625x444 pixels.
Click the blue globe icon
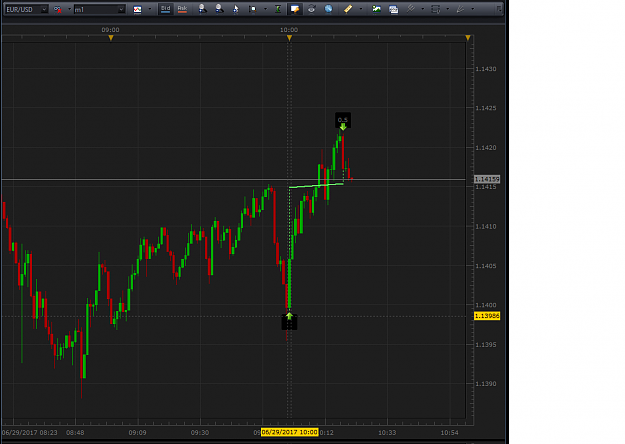tap(328, 9)
